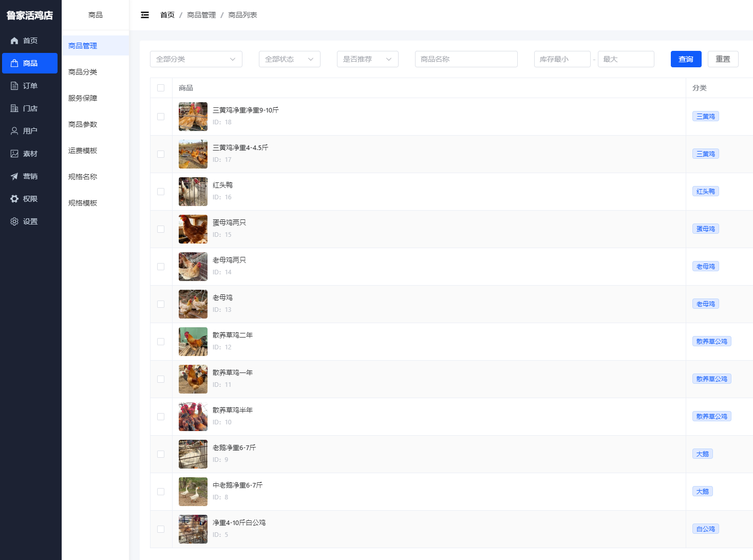Select the 门店 store icon
753x560 pixels.
click(14, 108)
